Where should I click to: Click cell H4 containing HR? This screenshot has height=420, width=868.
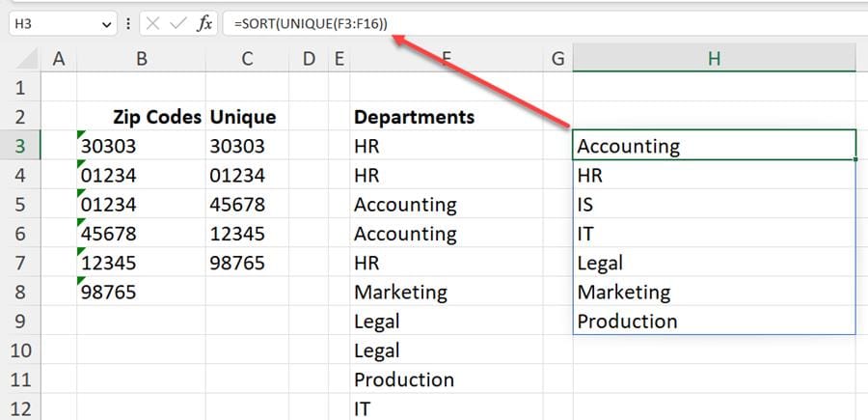pyautogui.click(x=714, y=175)
